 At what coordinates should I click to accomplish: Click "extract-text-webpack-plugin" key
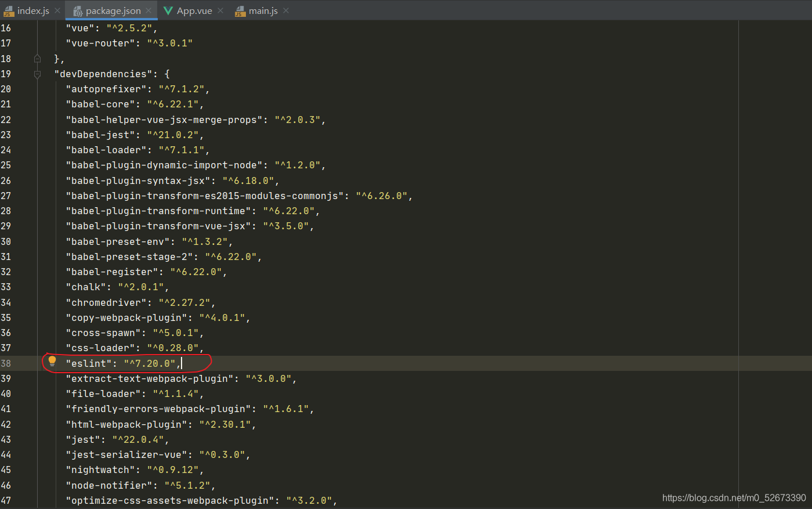click(x=150, y=378)
